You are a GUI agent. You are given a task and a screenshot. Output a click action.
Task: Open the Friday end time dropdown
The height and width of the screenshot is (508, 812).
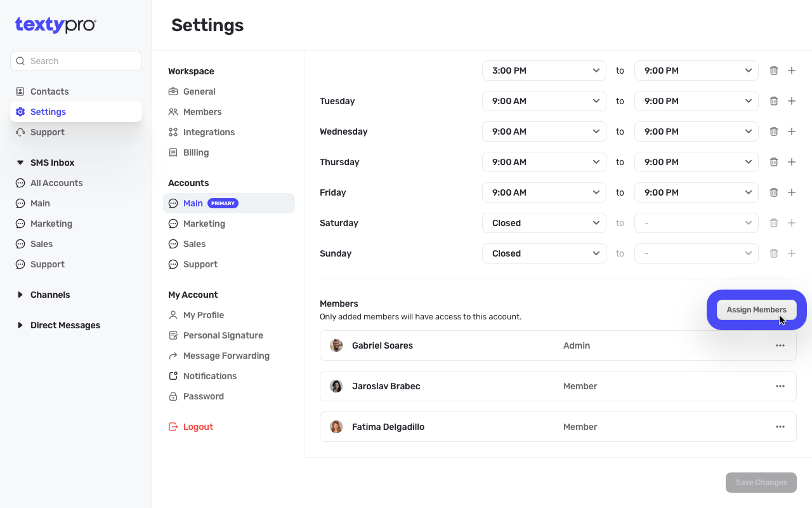(697, 192)
